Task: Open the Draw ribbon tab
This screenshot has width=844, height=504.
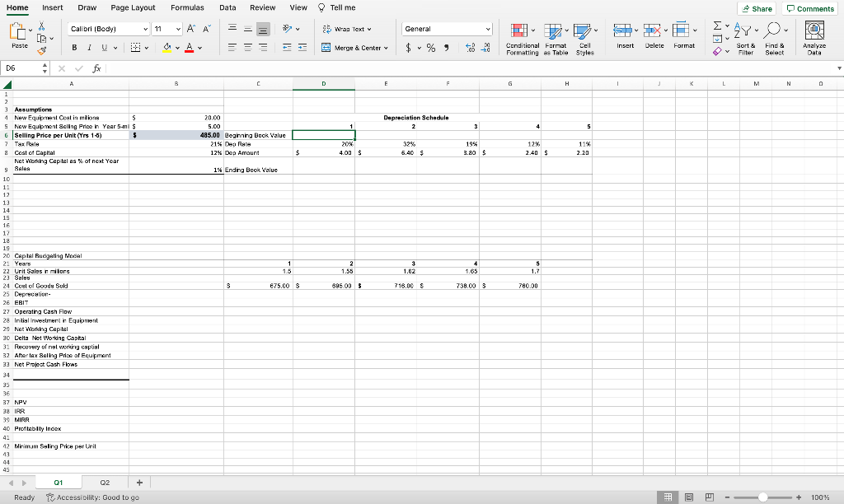Action: click(x=87, y=7)
